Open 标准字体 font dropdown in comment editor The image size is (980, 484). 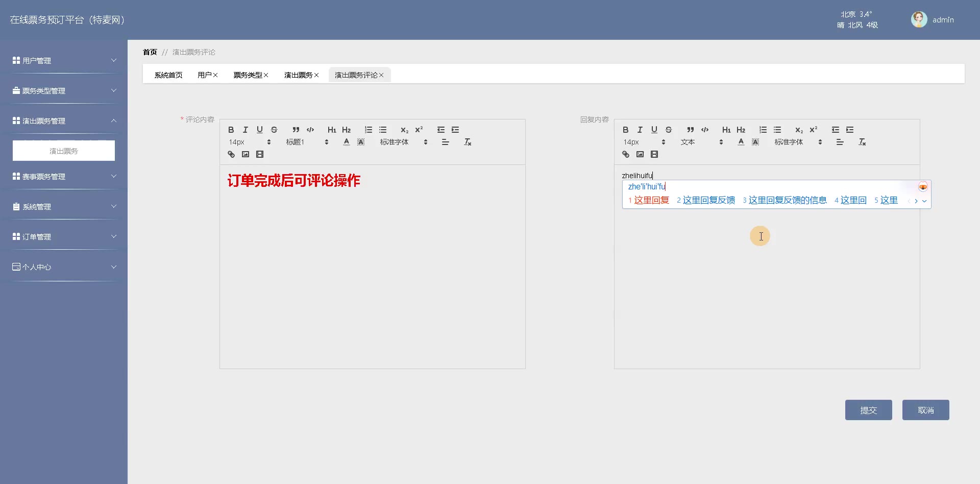click(x=404, y=142)
